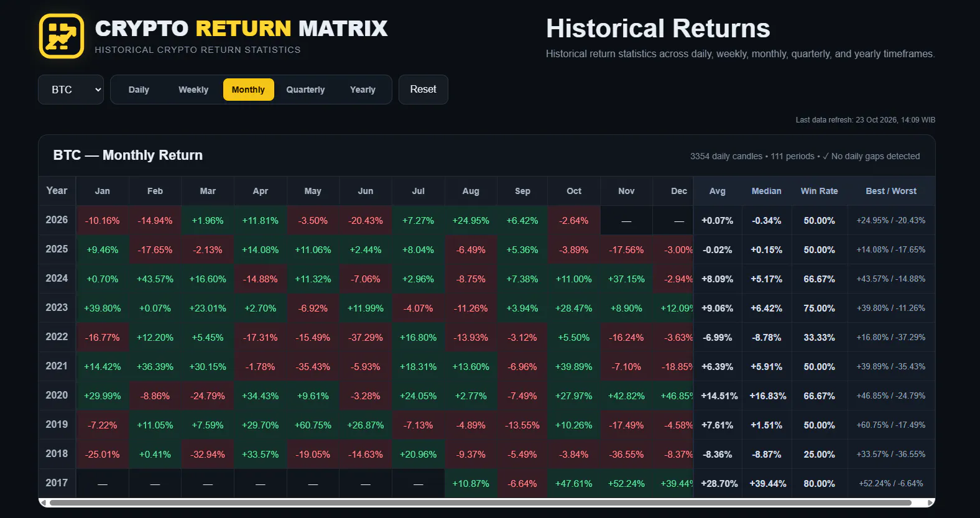Click the Median column header
This screenshot has height=518, width=980.
click(x=767, y=191)
